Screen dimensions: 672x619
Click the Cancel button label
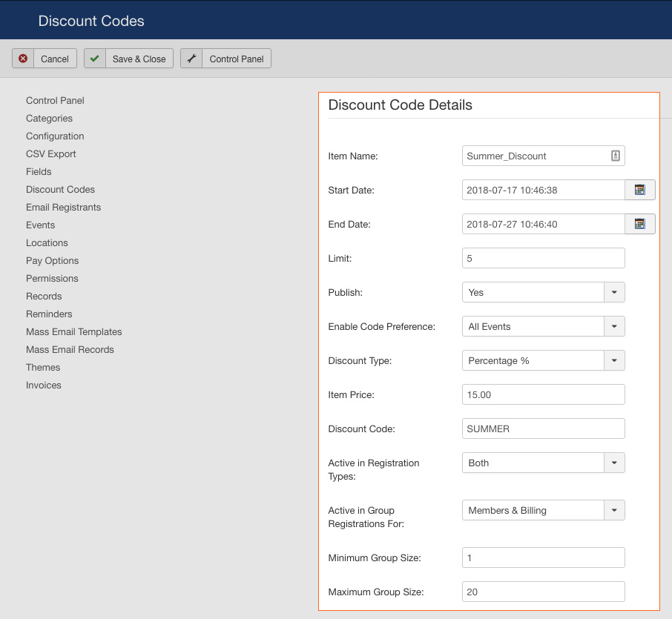pos(54,59)
